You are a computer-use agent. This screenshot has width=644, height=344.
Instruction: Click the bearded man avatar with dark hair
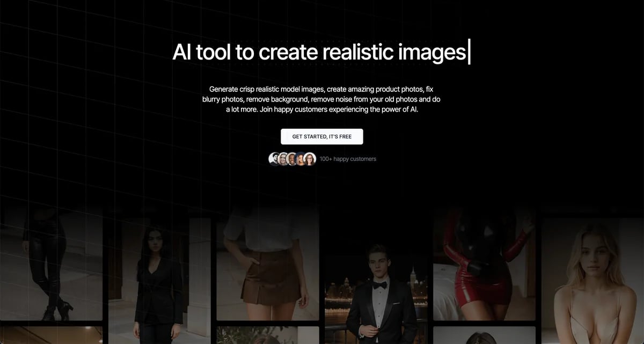tap(274, 159)
